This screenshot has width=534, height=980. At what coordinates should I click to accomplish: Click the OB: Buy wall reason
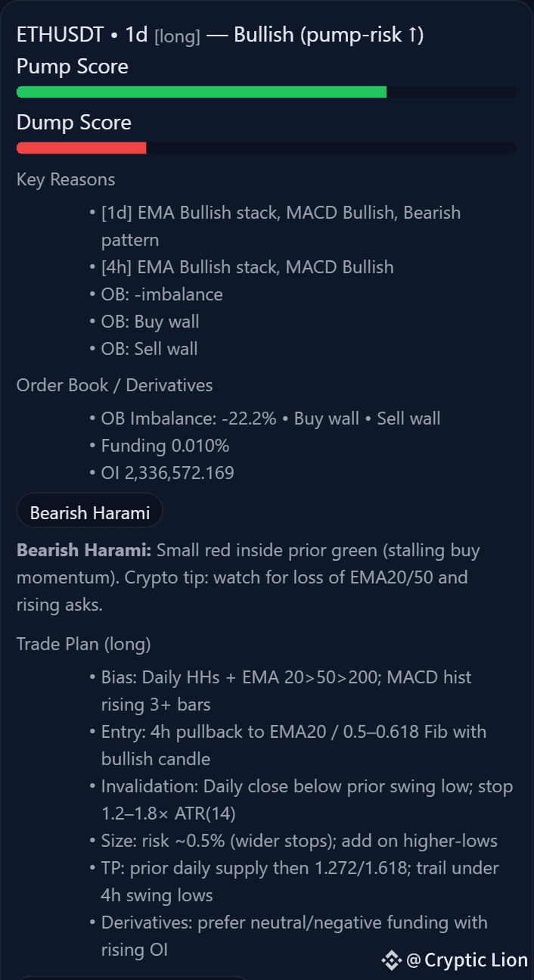pos(150,322)
